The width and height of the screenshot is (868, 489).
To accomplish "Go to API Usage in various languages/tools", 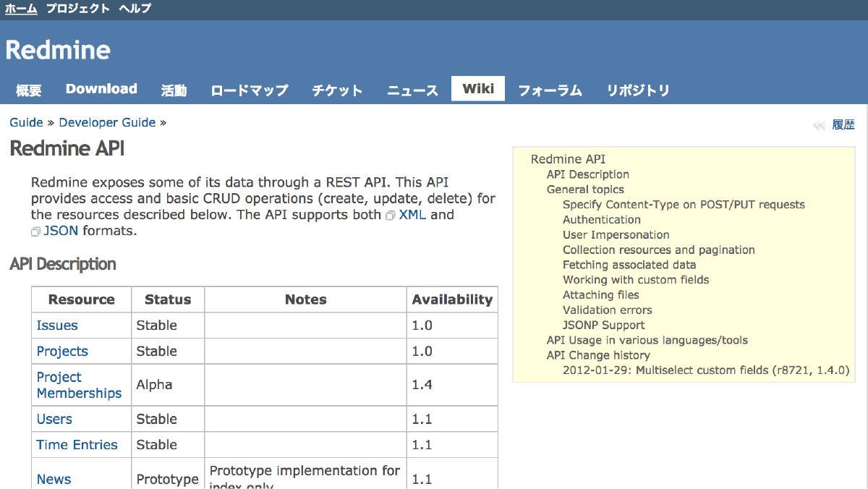I will 647,341.
